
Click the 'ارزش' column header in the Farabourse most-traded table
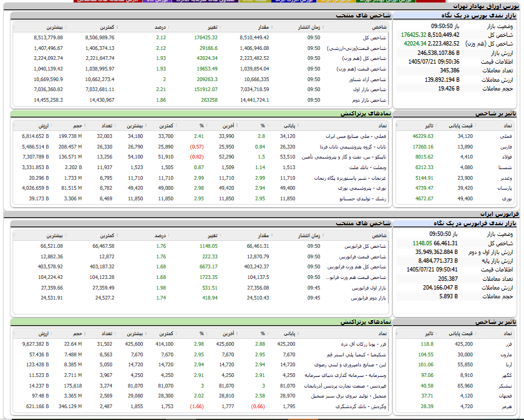point(44,333)
